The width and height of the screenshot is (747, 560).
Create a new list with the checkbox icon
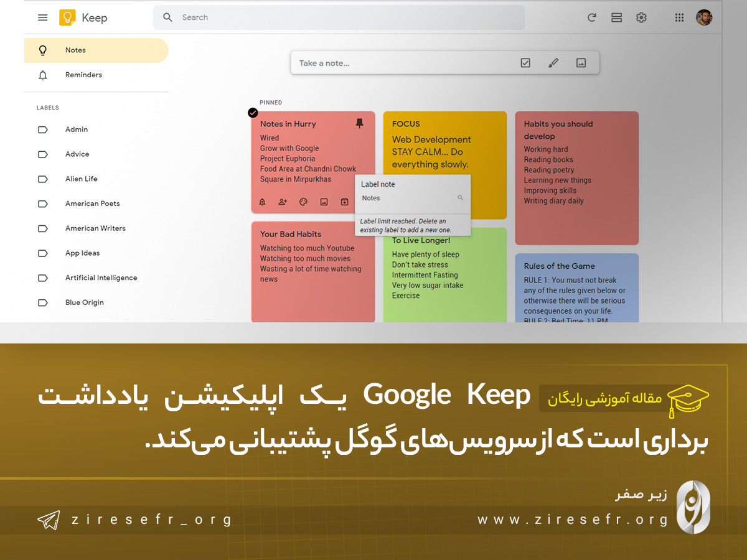click(x=525, y=62)
